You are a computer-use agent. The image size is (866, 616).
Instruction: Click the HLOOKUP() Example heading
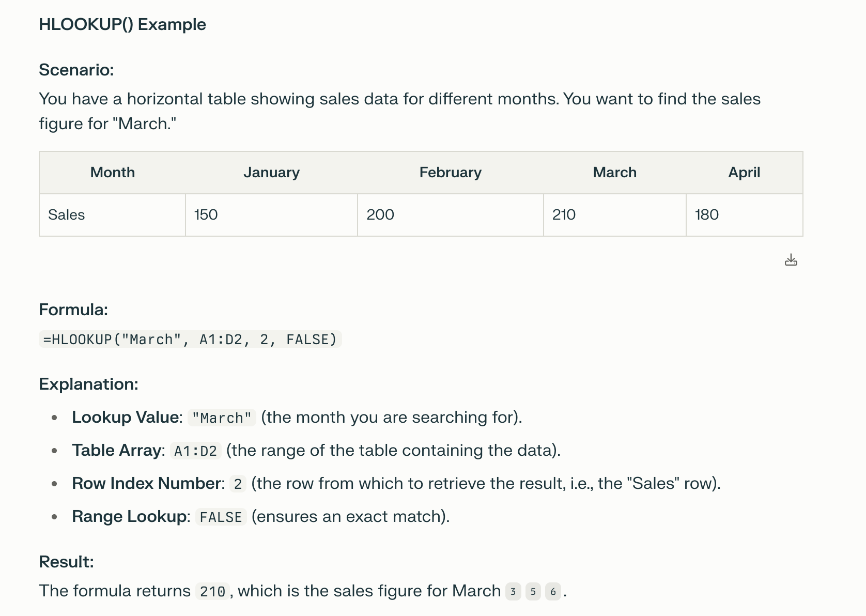tap(122, 24)
